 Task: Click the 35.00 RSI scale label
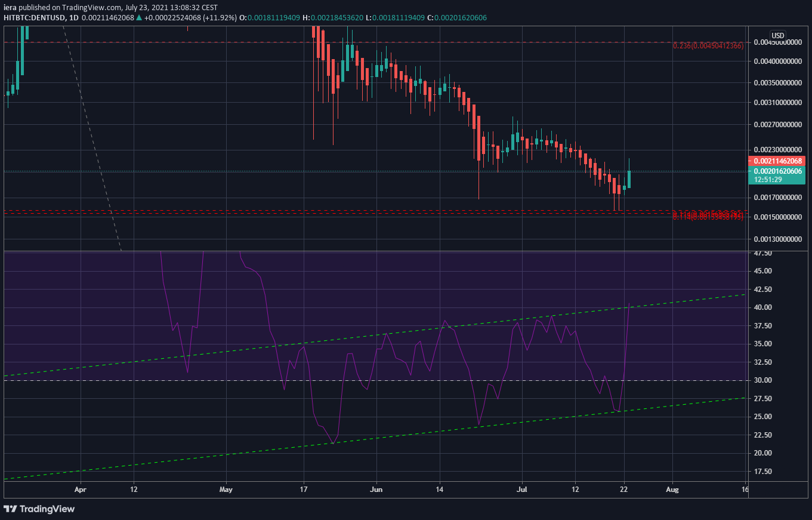pos(762,344)
